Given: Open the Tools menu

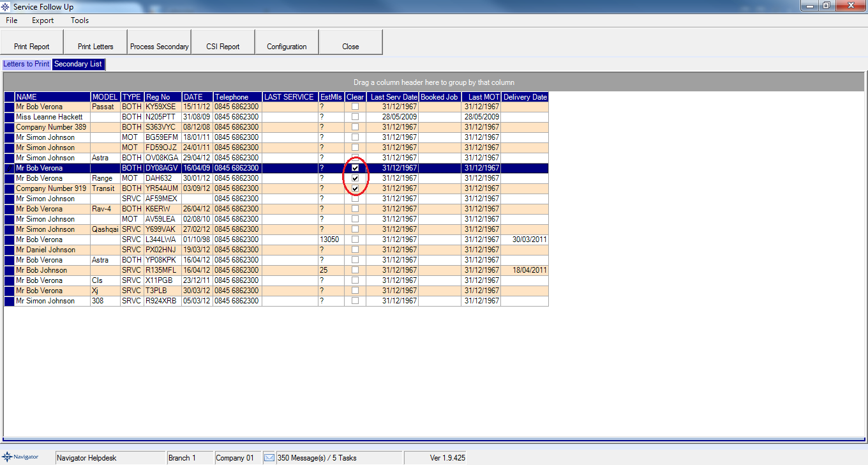Looking at the screenshot, I should pos(80,20).
